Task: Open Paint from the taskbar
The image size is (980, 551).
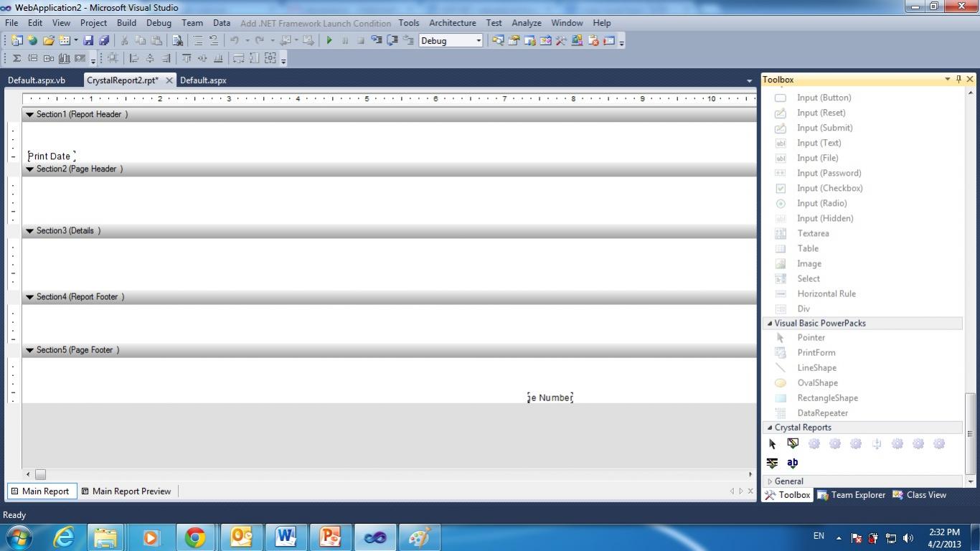Action: pos(419,537)
